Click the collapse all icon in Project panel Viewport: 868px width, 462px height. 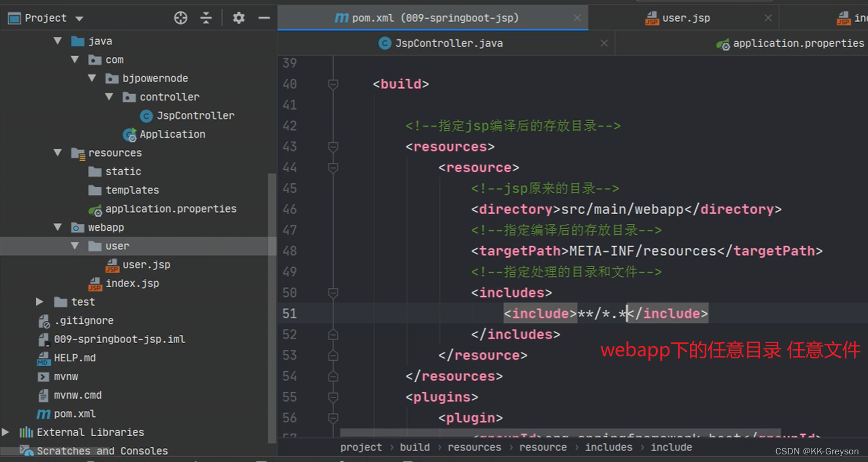(x=206, y=18)
